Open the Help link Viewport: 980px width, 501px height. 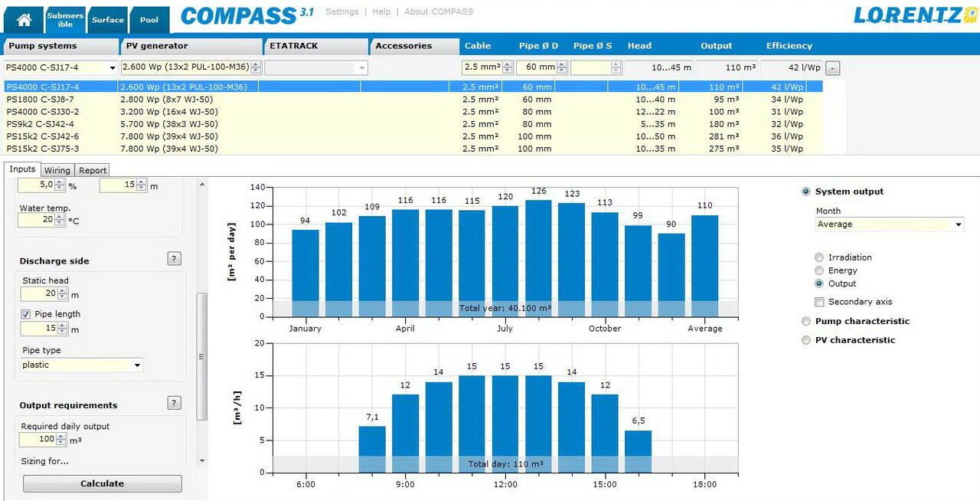point(381,11)
